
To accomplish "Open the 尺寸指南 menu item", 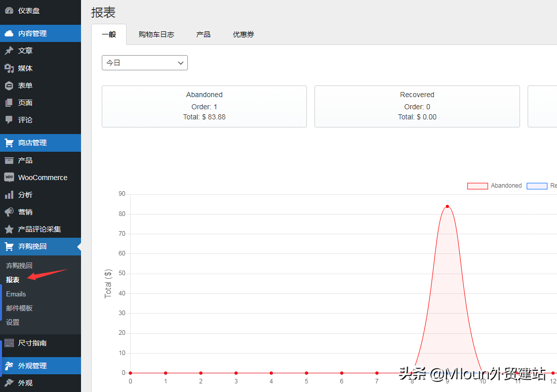I will (41, 343).
